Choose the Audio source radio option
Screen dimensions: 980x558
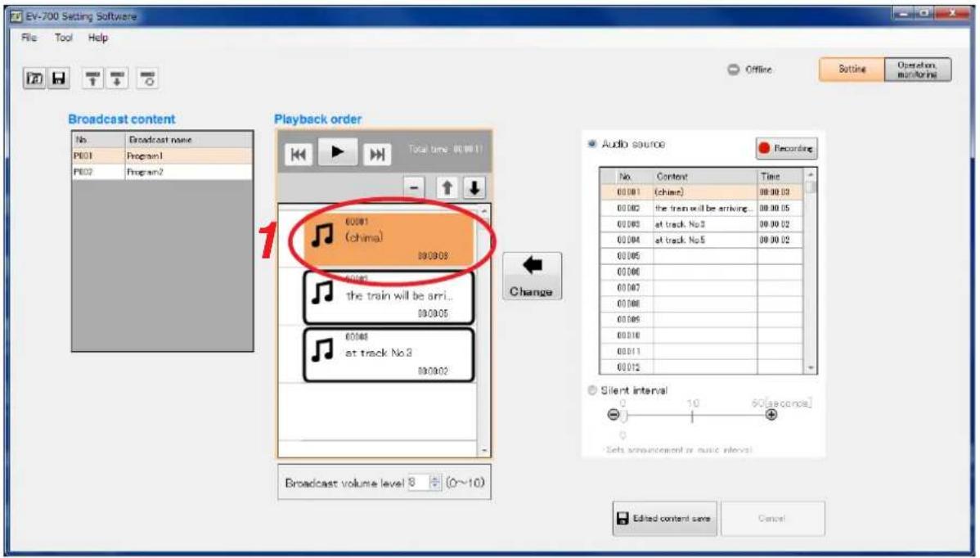(x=592, y=144)
